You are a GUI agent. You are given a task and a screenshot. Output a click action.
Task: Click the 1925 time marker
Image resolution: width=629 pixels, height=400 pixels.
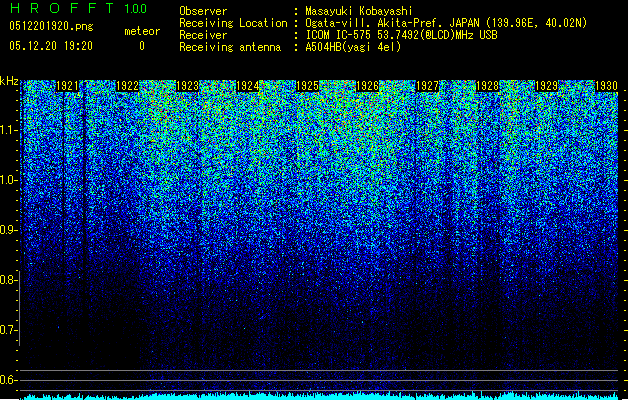tap(307, 86)
